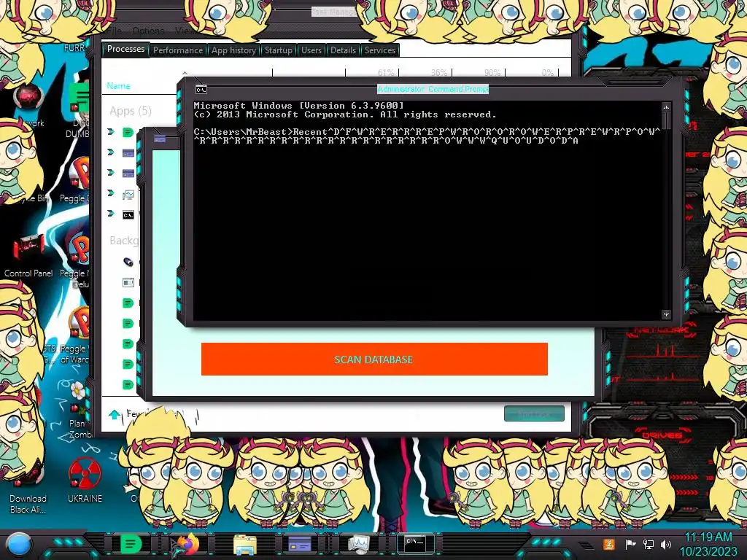The image size is (747, 560).
Task: Open the UKRAINE desktop icon
Action: click(85, 481)
